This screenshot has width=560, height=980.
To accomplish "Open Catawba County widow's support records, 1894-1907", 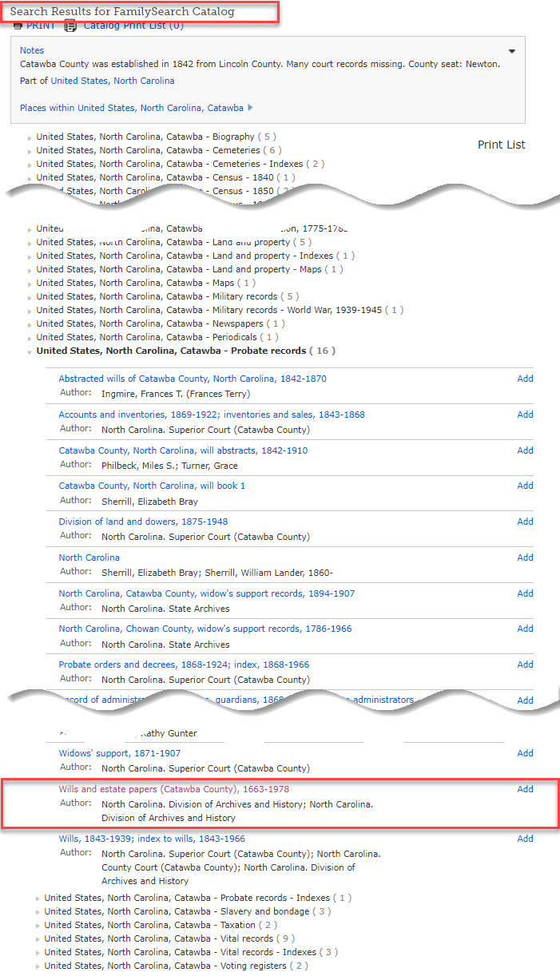I will pyautogui.click(x=206, y=593).
